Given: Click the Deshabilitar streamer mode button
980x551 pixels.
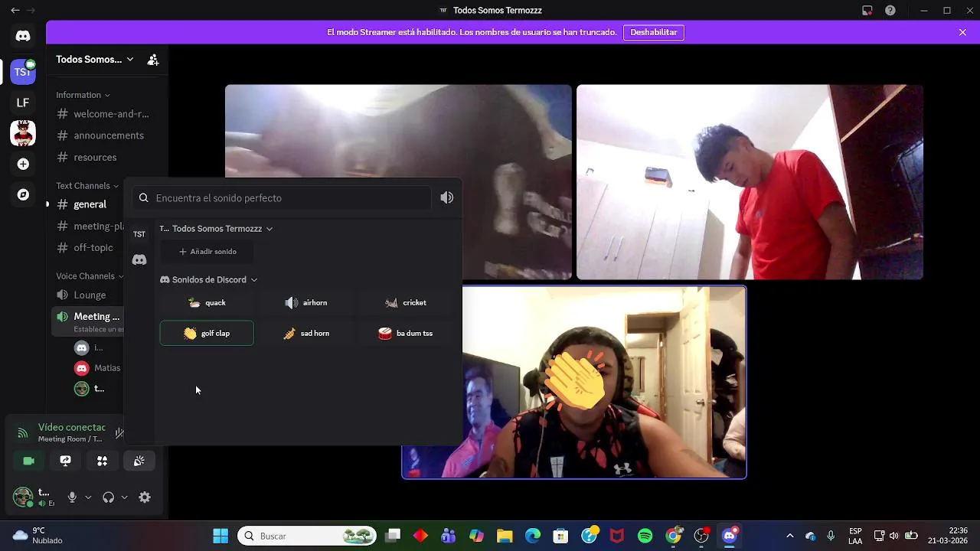Looking at the screenshot, I should 654,32.
